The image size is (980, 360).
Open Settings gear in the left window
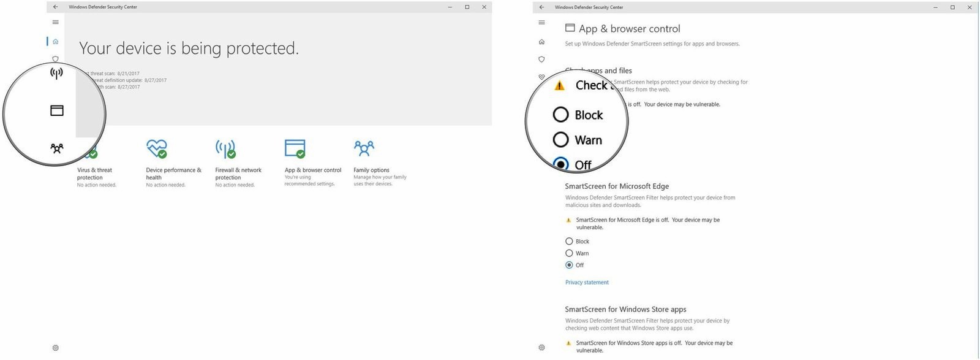point(56,348)
